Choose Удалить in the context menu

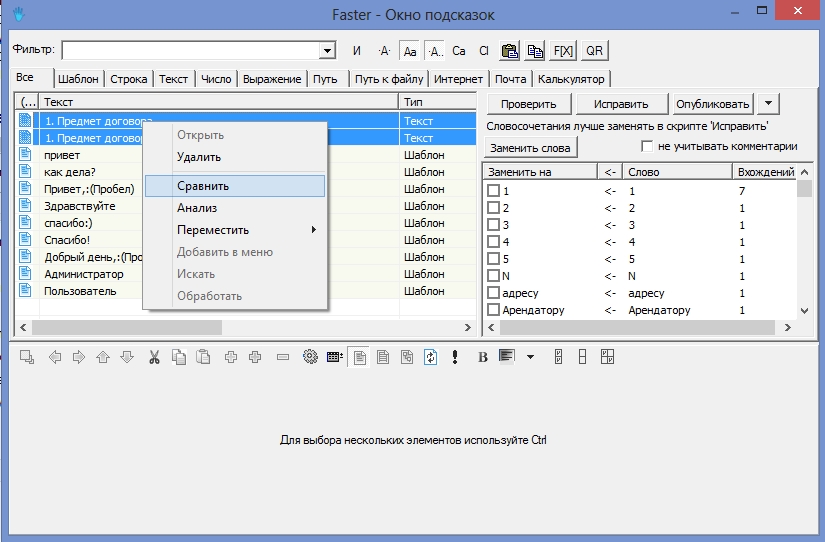click(x=235, y=157)
